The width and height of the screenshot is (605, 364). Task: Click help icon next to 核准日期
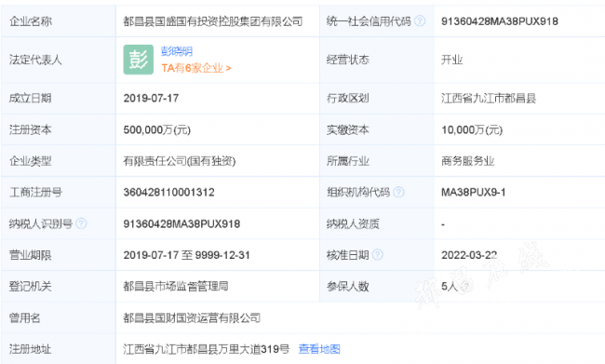point(377,254)
